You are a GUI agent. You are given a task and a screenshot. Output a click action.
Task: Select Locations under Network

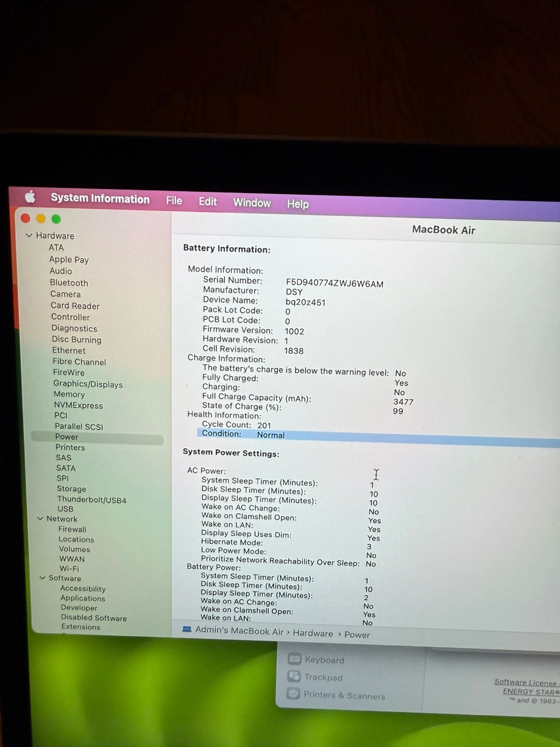(x=76, y=539)
